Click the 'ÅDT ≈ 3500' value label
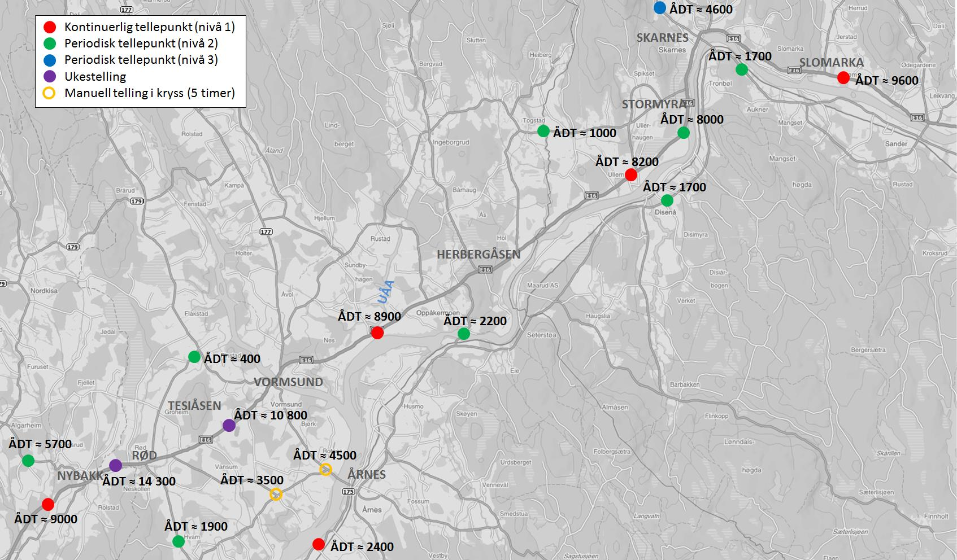Image resolution: width=957 pixels, height=560 pixels. (252, 480)
